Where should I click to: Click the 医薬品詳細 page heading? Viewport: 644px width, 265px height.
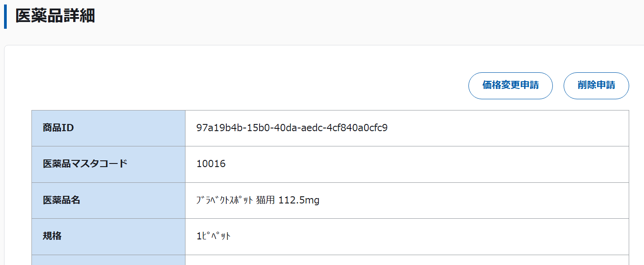55,16
